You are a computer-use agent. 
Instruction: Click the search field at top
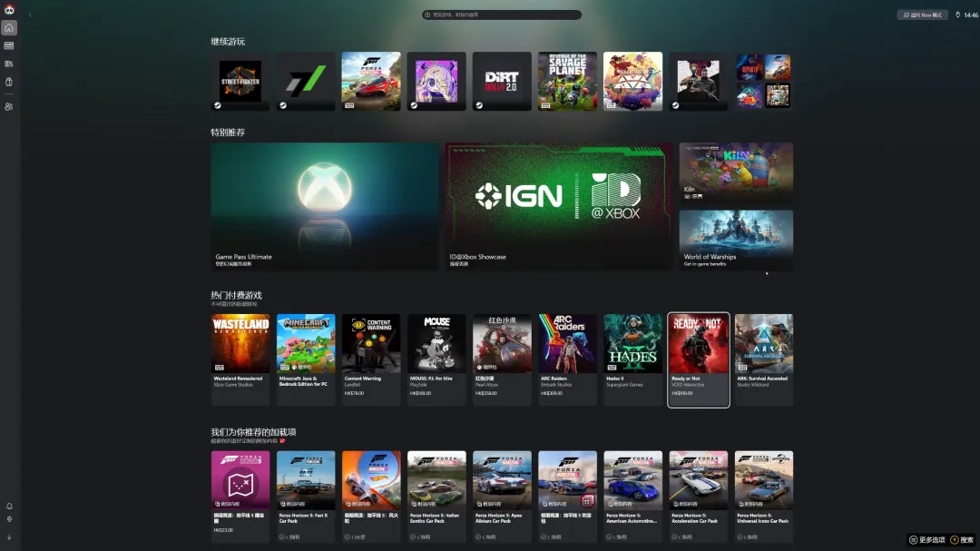click(502, 15)
